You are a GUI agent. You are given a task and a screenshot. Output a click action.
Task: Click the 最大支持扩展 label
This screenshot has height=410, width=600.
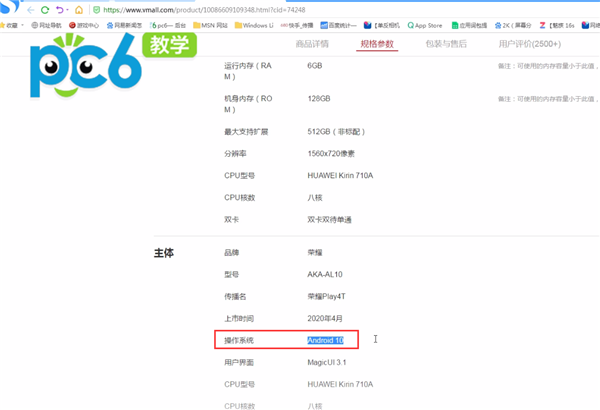[246, 132]
